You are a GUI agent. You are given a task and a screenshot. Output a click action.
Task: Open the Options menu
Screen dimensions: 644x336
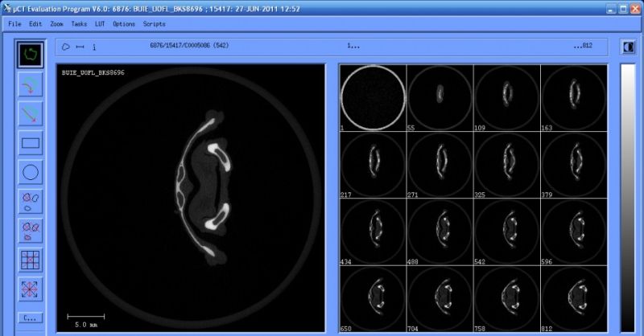[124, 24]
